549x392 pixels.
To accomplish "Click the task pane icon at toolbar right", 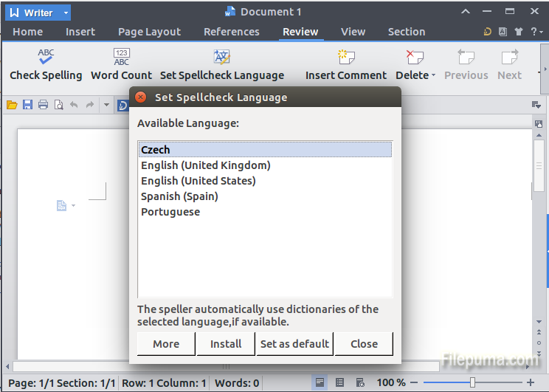I will (536, 105).
